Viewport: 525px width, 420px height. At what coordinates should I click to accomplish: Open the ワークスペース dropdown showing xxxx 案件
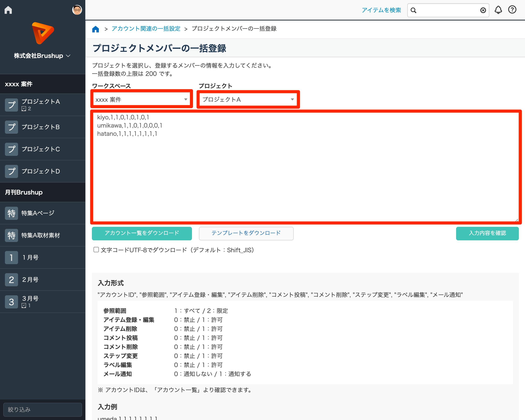point(142,99)
